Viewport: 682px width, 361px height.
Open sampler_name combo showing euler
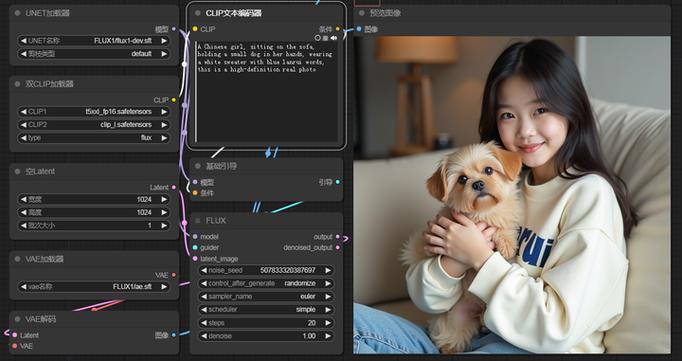[x=266, y=296]
